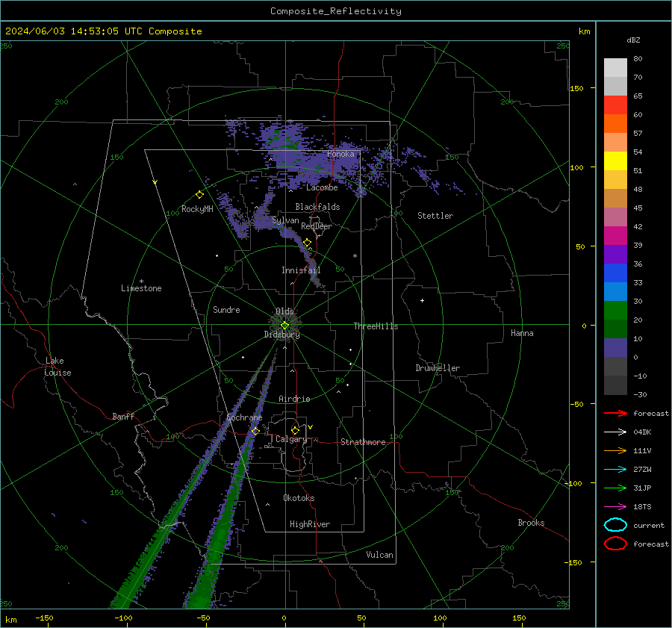Screen dimensions: 672x628
Task: Click the asterisk marker above Limestone
Action: [141, 282]
